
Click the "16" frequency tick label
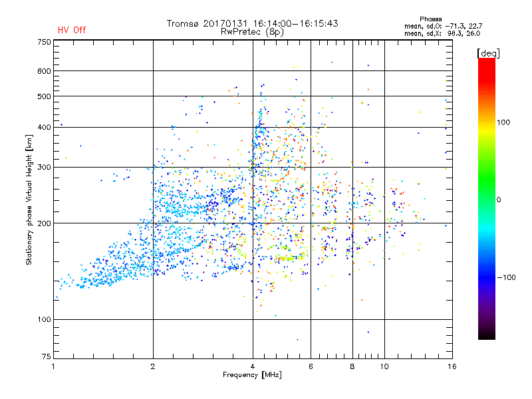[x=452, y=366]
